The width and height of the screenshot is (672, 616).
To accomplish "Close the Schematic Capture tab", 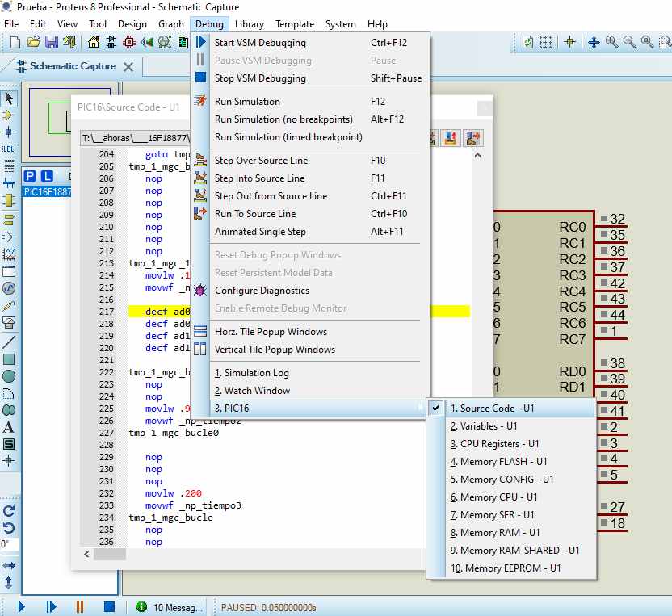I will 128,67.
